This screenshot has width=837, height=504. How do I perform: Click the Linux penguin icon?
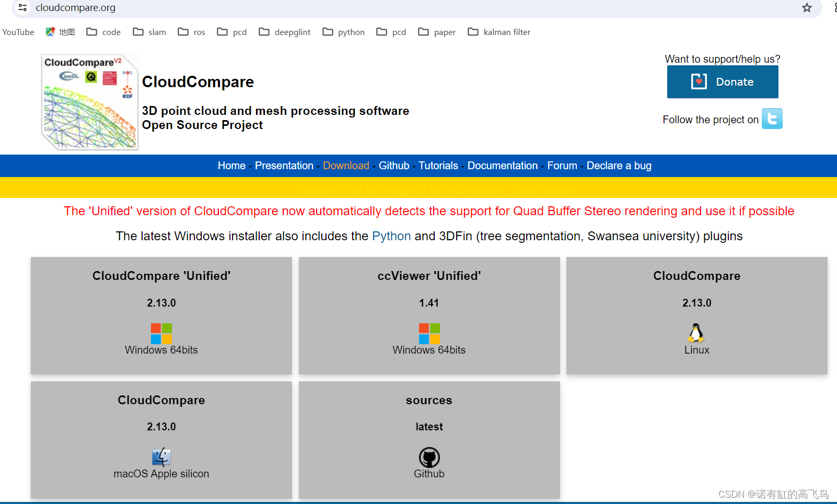tap(696, 333)
